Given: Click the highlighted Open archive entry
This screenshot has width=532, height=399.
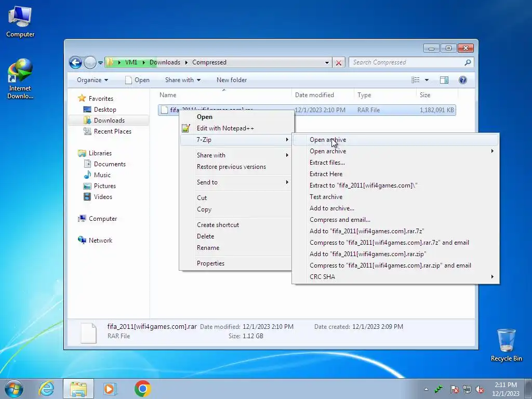Looking at the screenshot, I should tap(395, 140).
